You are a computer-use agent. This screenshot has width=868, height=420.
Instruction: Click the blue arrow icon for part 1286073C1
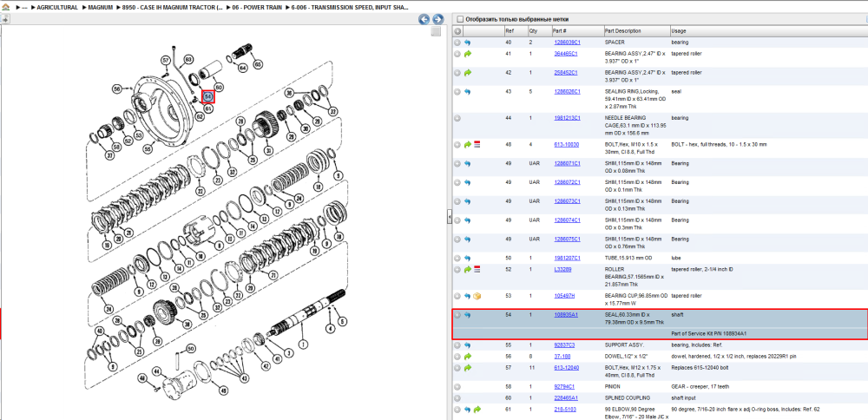pyautogui.click(x=467, y=201)
